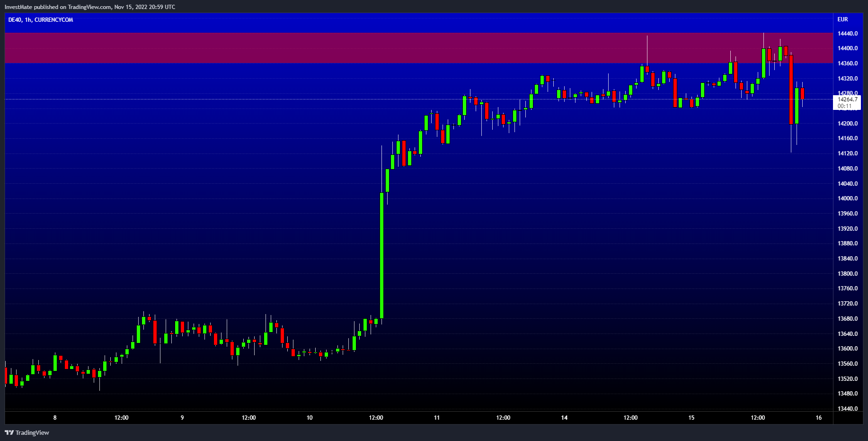The height and width of the screenshot is (441, 868).
Task: Click the 14400.0 price axis label
Action: tap(848, 48)
